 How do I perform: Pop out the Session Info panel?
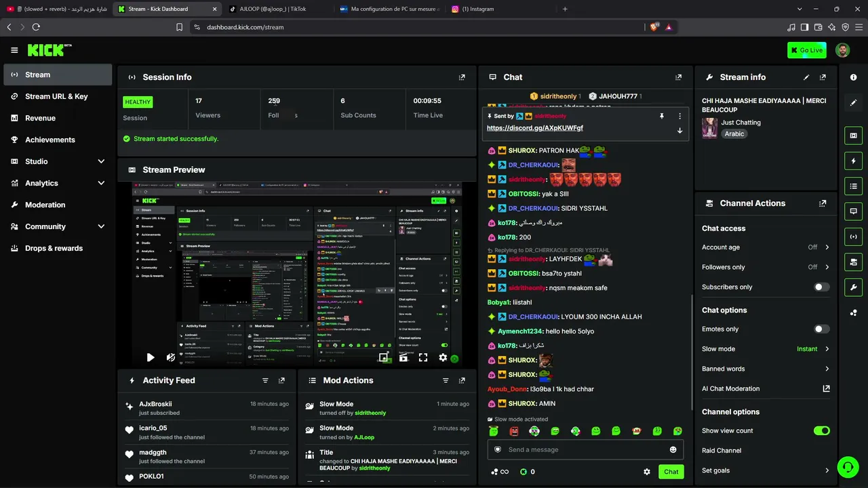coord(462,77)
